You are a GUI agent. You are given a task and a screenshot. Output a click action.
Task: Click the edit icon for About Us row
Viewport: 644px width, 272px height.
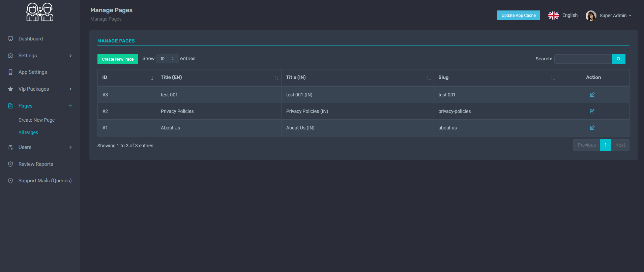[592, 128]
